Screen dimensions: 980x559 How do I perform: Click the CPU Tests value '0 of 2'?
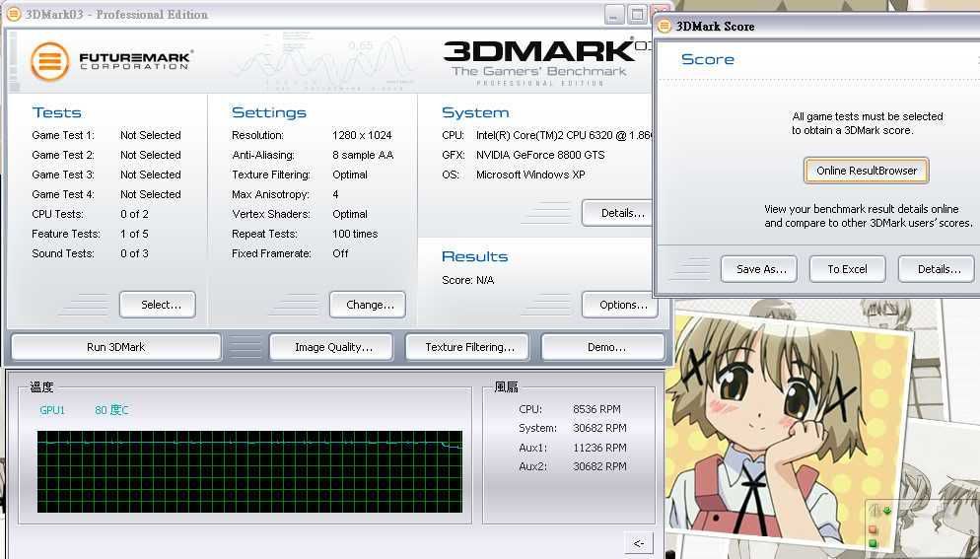pyautogui.click(x=134, y=214)
